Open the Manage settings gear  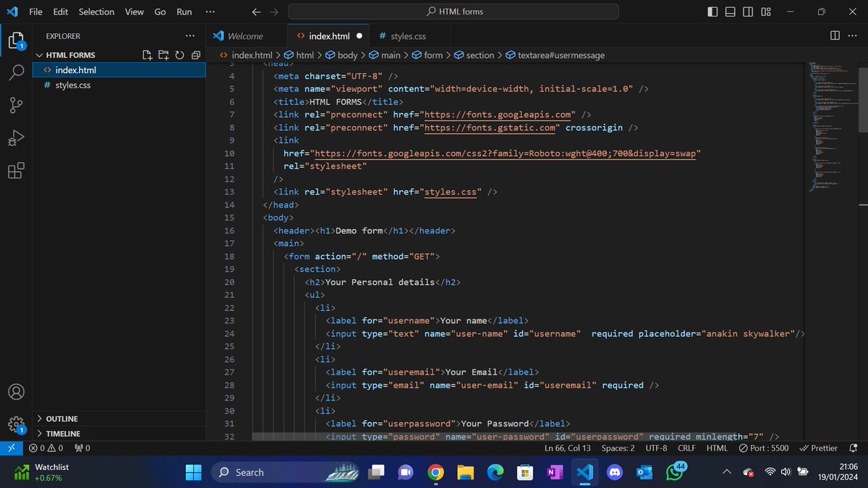(x=16, y=424)
